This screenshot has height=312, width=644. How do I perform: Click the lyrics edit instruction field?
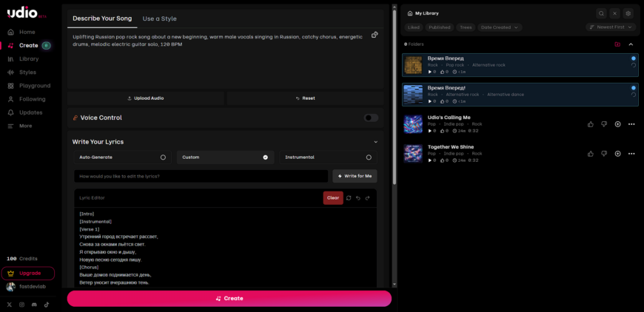click(x=201, y=176)
